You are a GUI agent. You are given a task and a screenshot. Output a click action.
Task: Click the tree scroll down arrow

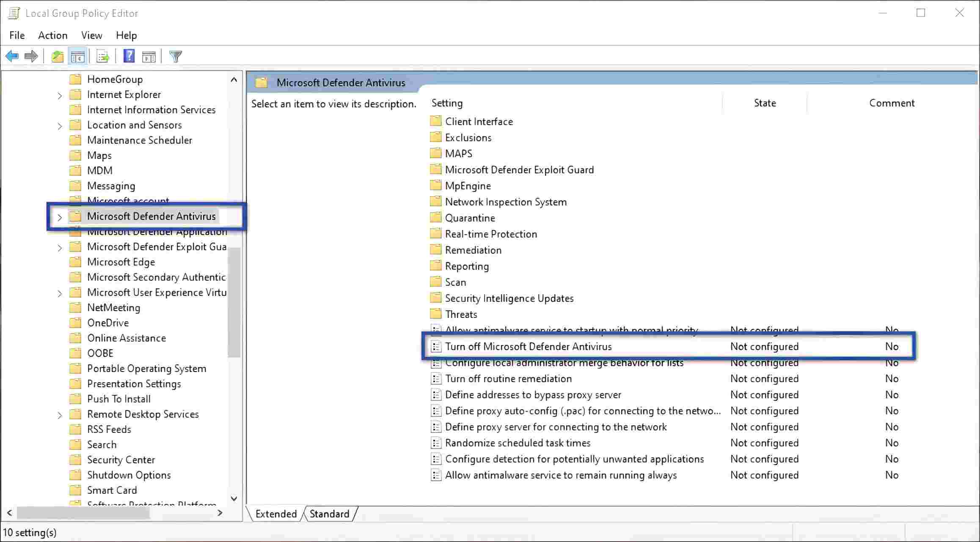coord(234,498)
